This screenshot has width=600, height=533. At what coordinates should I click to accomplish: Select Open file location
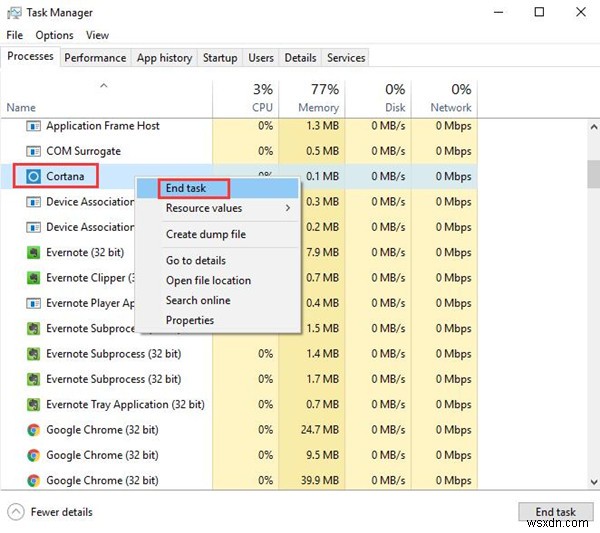click(x=217, y=280)
